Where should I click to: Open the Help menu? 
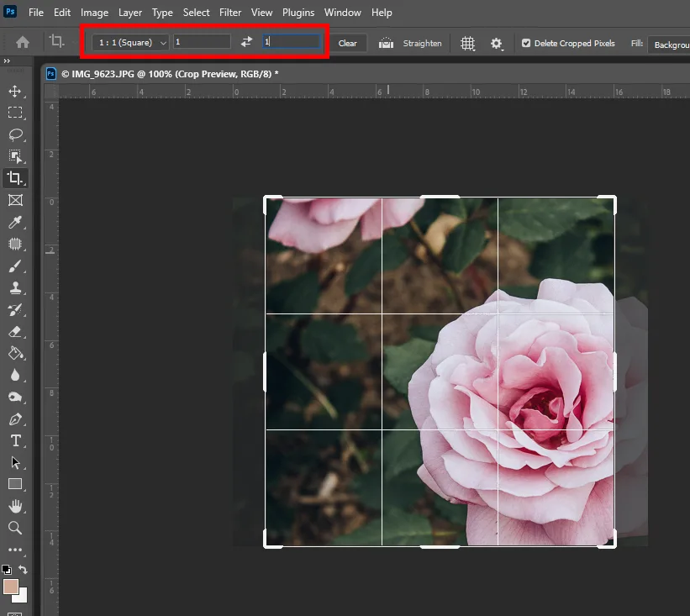pyautogui.click(x=382, y=13)
